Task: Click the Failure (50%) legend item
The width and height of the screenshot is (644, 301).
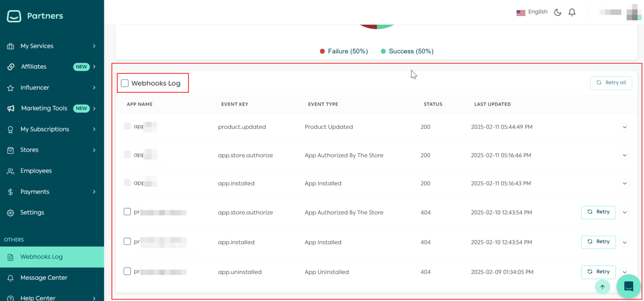Action: (x=344, y=51)
